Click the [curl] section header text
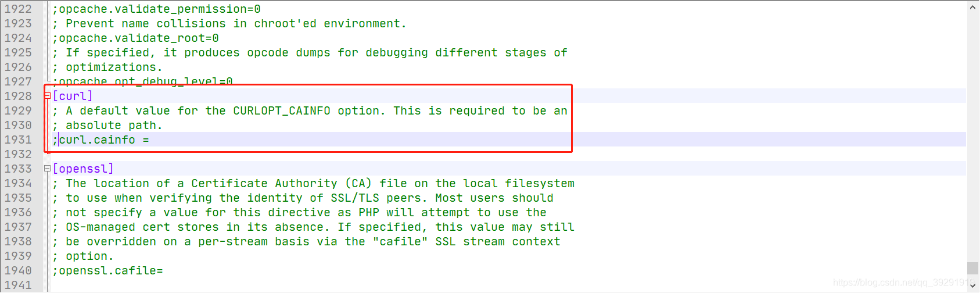Image resolution: width=980 pixels, height=293 pixels. (x=73, y=96)
